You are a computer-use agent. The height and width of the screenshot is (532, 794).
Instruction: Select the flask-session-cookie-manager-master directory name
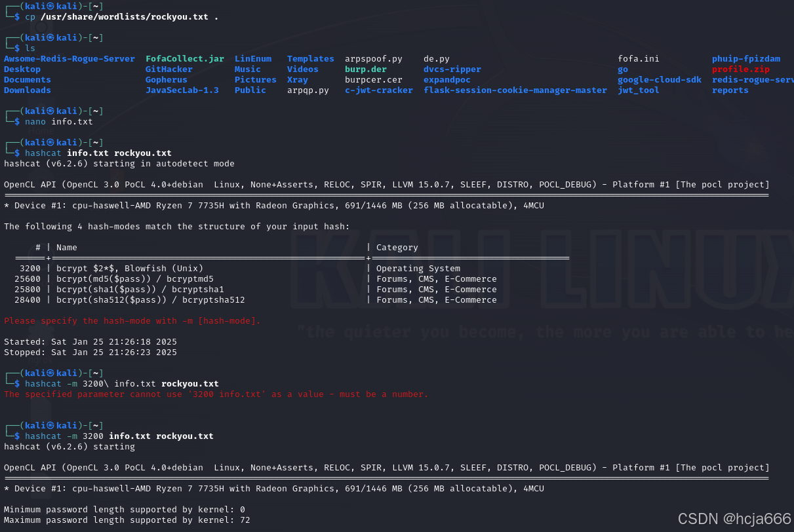click(x=515, y=90)
